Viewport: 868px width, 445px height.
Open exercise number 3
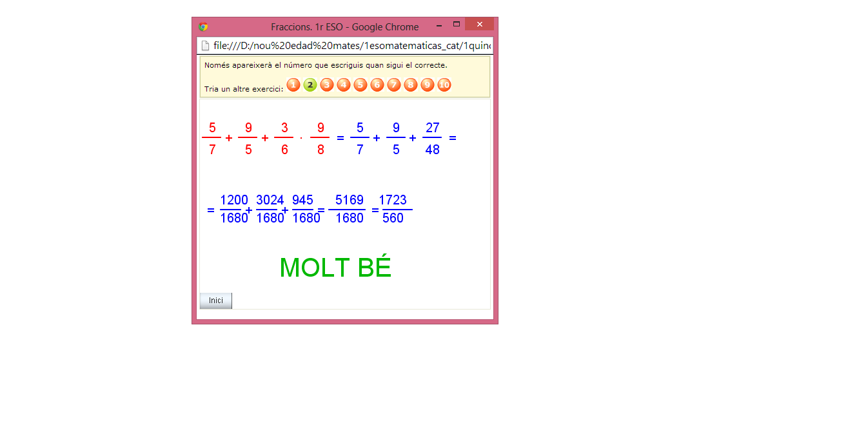tap(327, 85)
